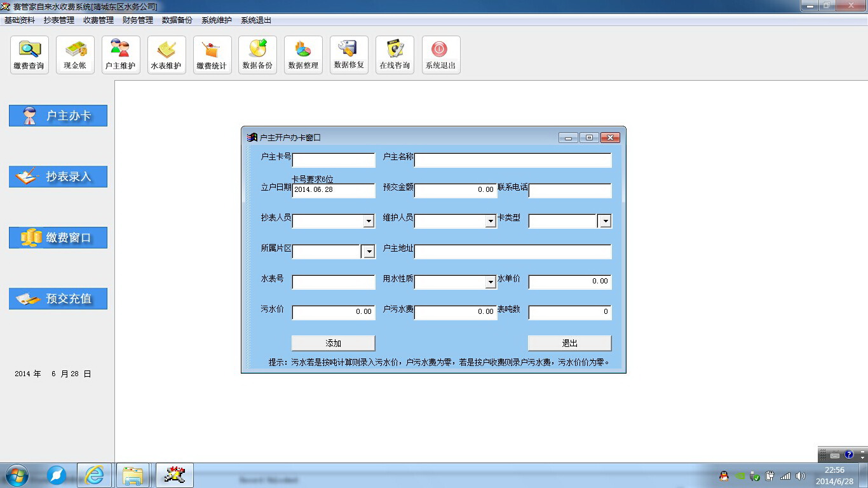Open the 抄表管理 menu
Screen dimensions: 868x488
pos(59,20)
